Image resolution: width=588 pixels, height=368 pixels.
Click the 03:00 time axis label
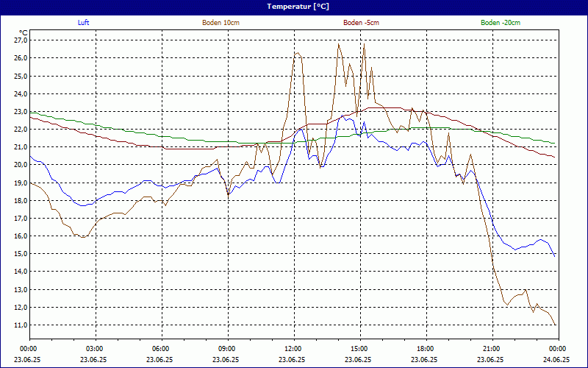pos(95,349)
